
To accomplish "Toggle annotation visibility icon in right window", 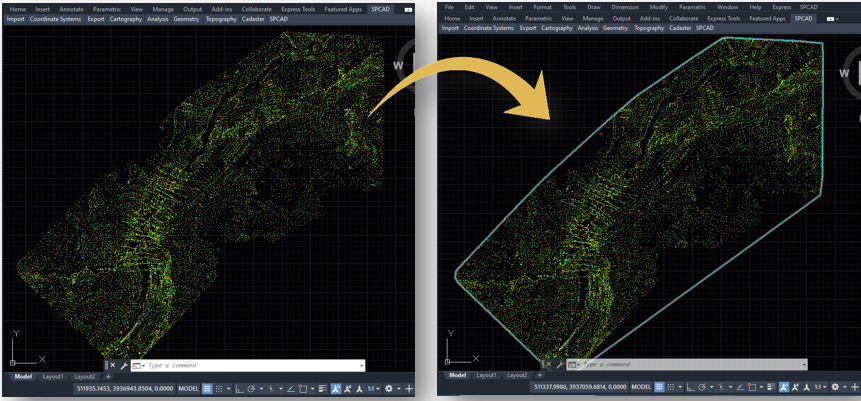I will tap(784, 387).
